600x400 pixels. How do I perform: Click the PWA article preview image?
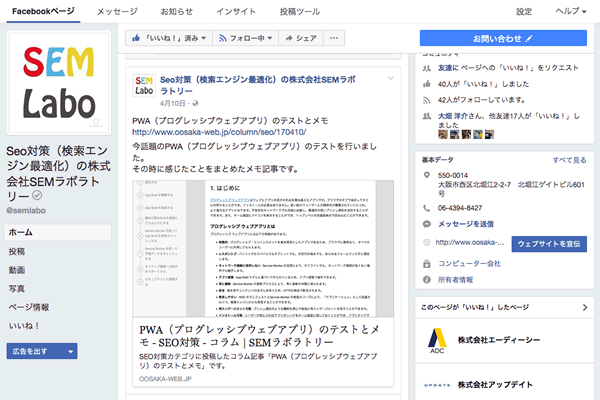pyautogui.click(x=263, y=249)
